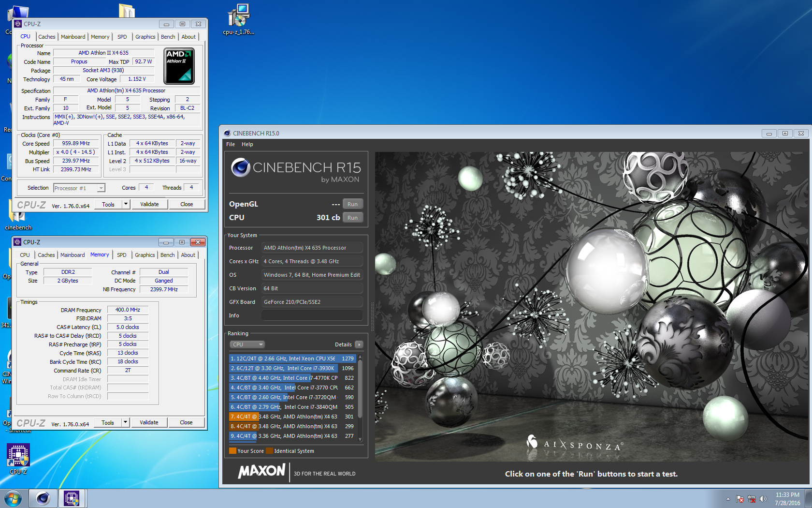Open the Help menu in Cinebench
The height and width of the screenshot is (508, 812).
[247, 144]
